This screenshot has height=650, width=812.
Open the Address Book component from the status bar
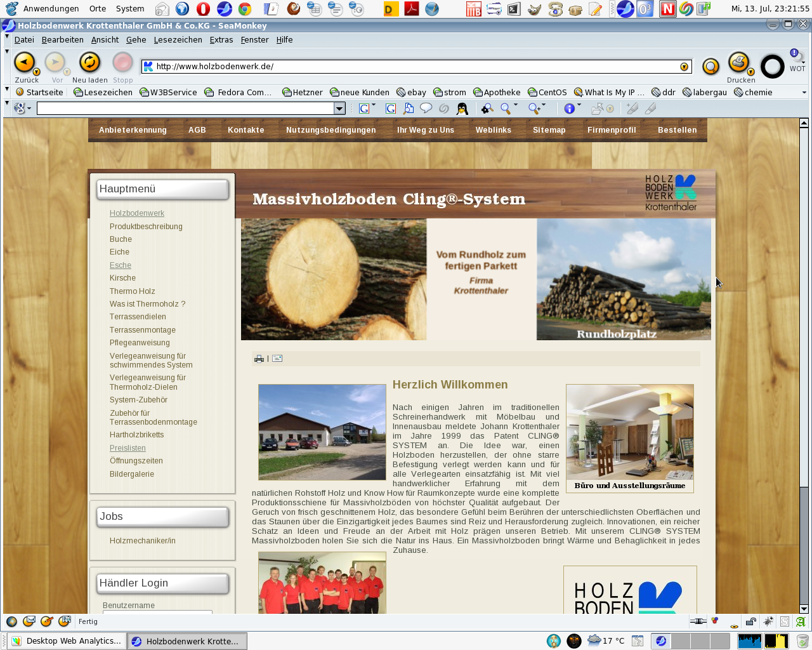pos(64,621)
